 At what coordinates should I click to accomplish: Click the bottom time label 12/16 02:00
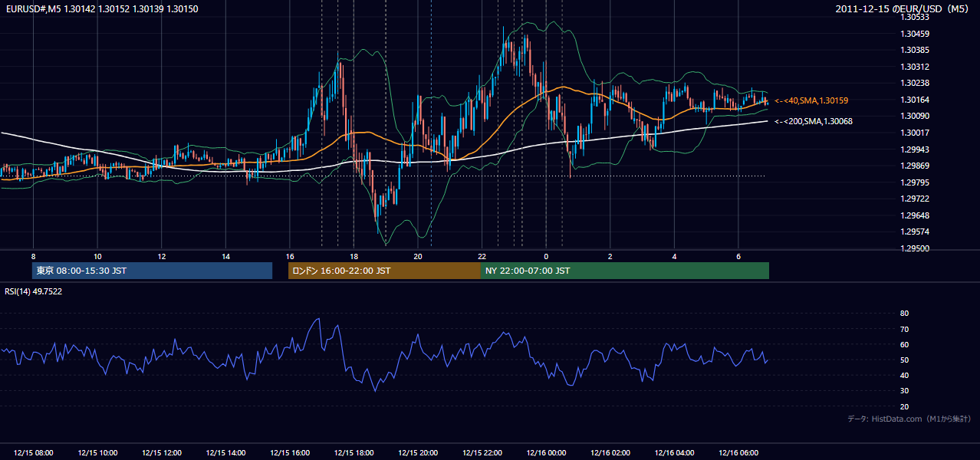coord(610,453)
